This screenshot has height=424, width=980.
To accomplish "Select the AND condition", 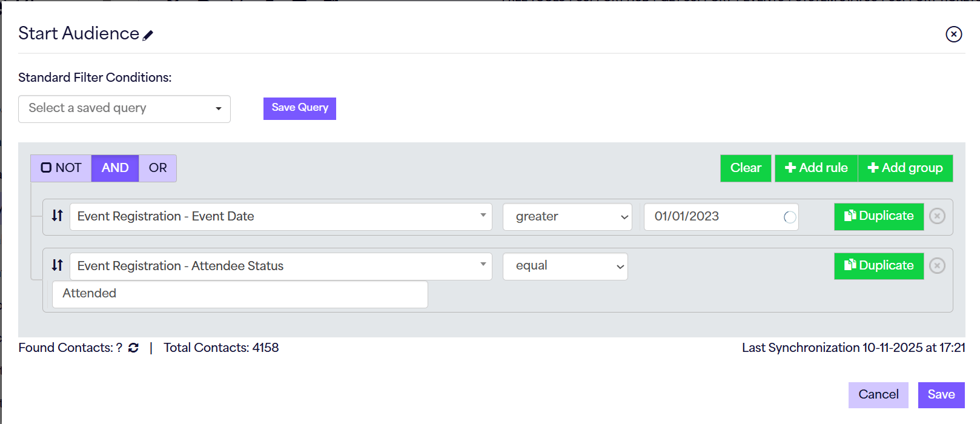I will click(115, 168).
